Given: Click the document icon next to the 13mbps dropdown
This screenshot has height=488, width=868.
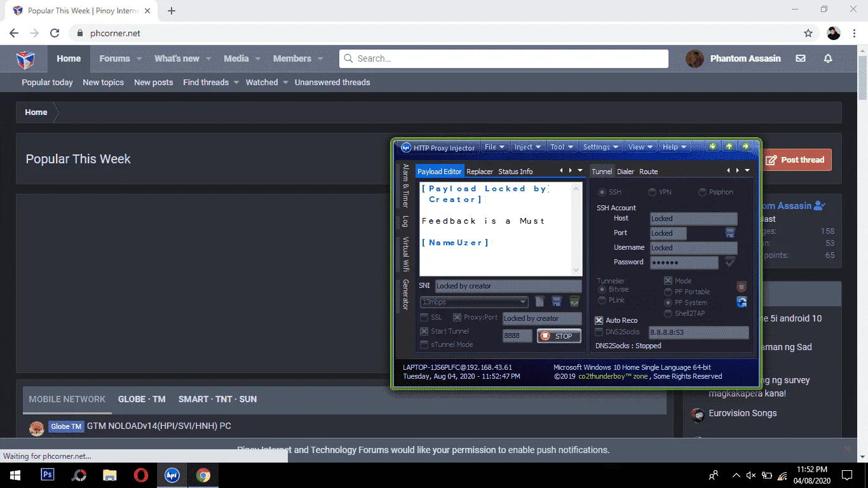Looking at the screenshot, I should (539, 302).
